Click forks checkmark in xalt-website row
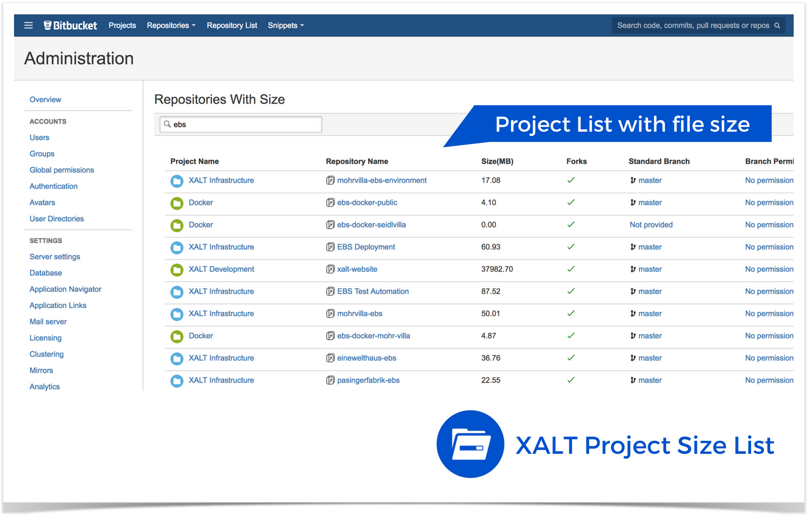Image resolution: width=812 pixels, height=518 pixels. pyautogui.click(x=571, y=269)
